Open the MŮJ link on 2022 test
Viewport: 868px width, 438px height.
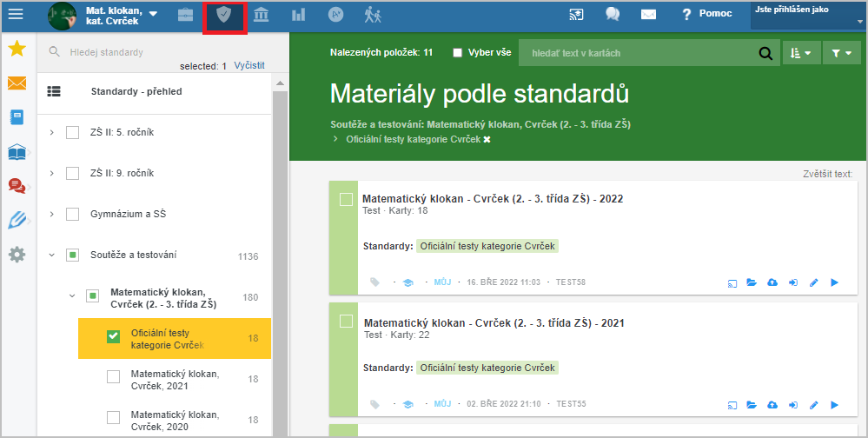(x=442, y=282)
